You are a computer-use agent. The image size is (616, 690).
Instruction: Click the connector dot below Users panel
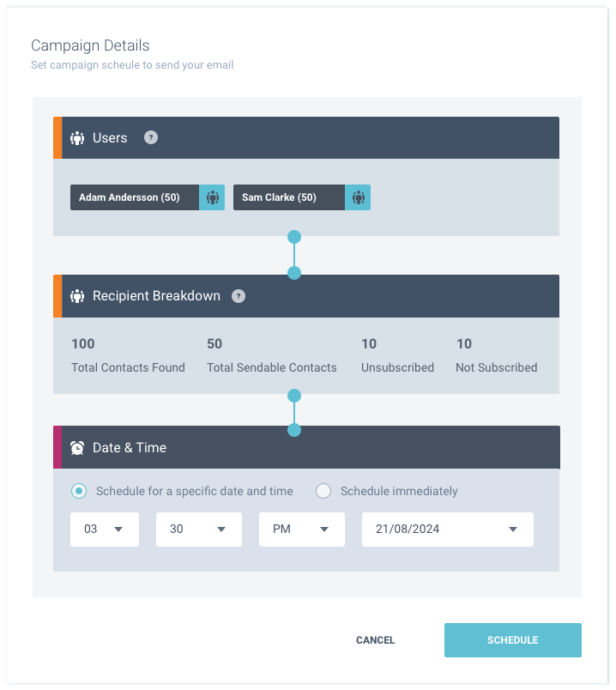tap(294, 237)
